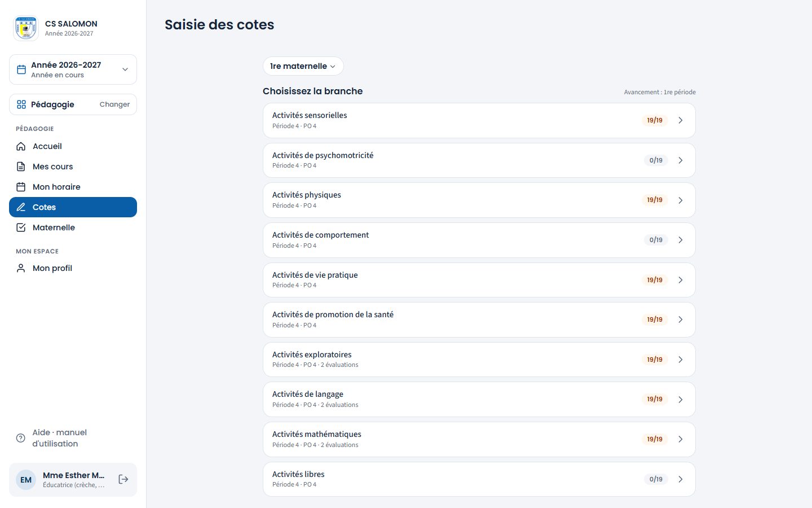Click the Pédagogie module grid icon
The image size is (812, 508).
coord(21,104)
